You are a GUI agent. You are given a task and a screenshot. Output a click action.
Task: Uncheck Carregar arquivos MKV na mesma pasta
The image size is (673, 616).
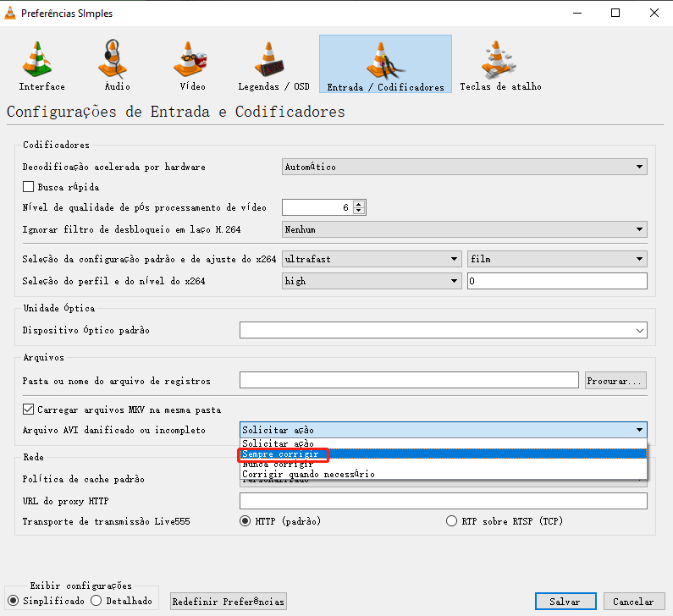[28, 410]
